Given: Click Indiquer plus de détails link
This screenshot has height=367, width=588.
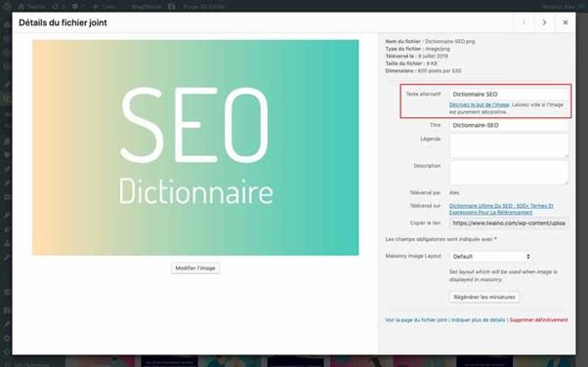Looking at the screenshot, I should point(479,320).
